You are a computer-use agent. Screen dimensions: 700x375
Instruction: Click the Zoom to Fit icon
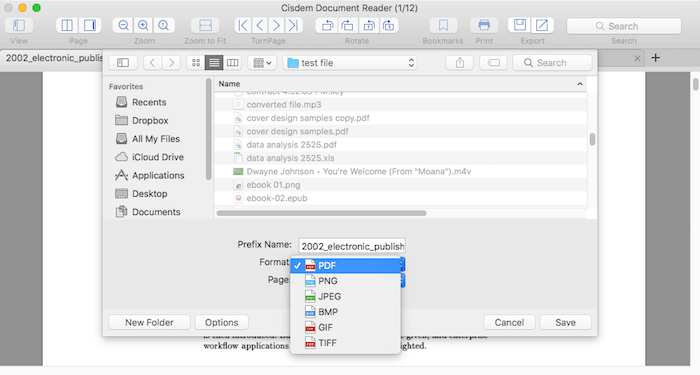[x=205, y=25]
